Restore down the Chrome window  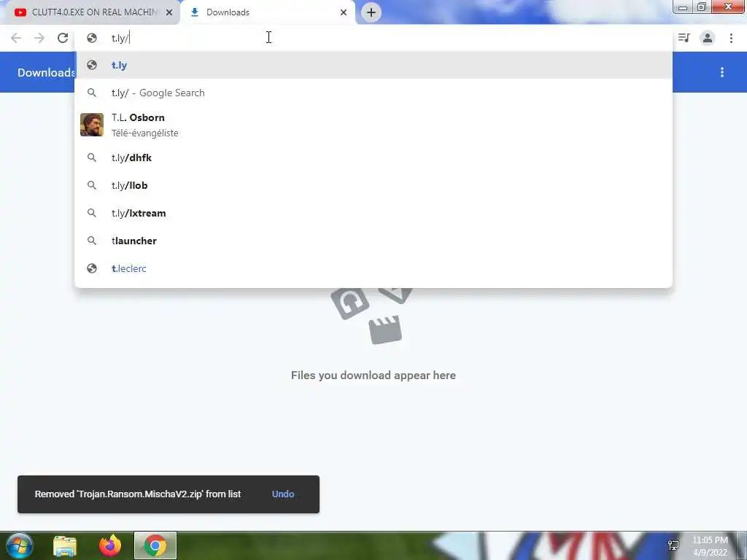702,7
